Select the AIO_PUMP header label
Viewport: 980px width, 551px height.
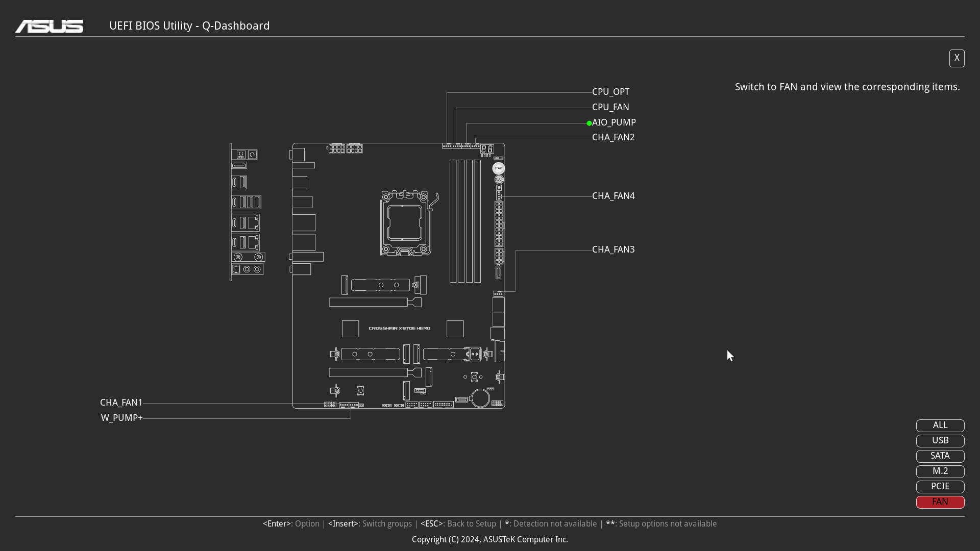614,122
